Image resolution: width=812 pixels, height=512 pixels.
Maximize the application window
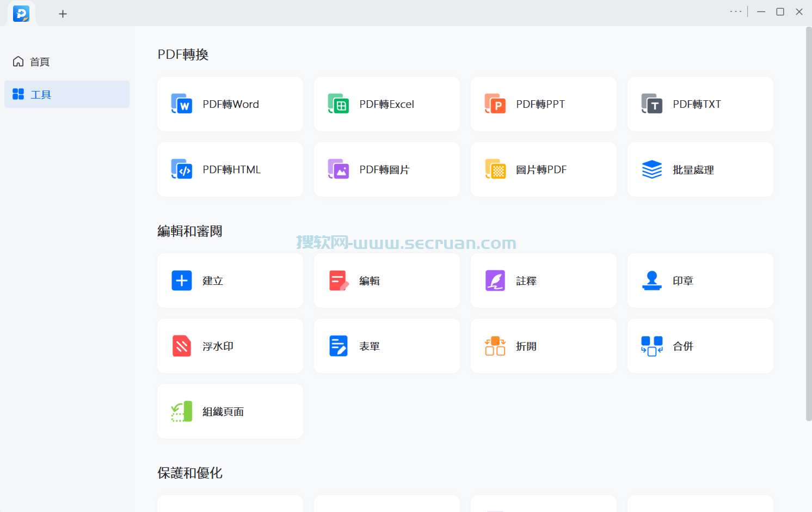[x=780, y=11]
